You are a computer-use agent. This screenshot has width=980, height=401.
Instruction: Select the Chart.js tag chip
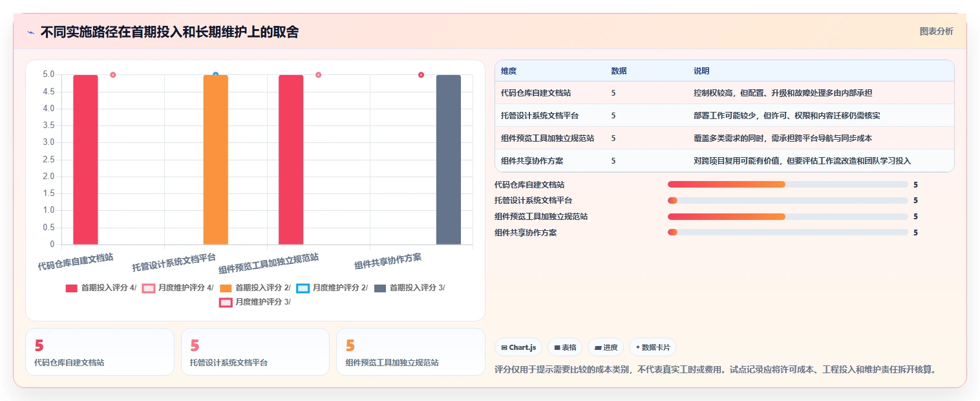click(518, 347)
